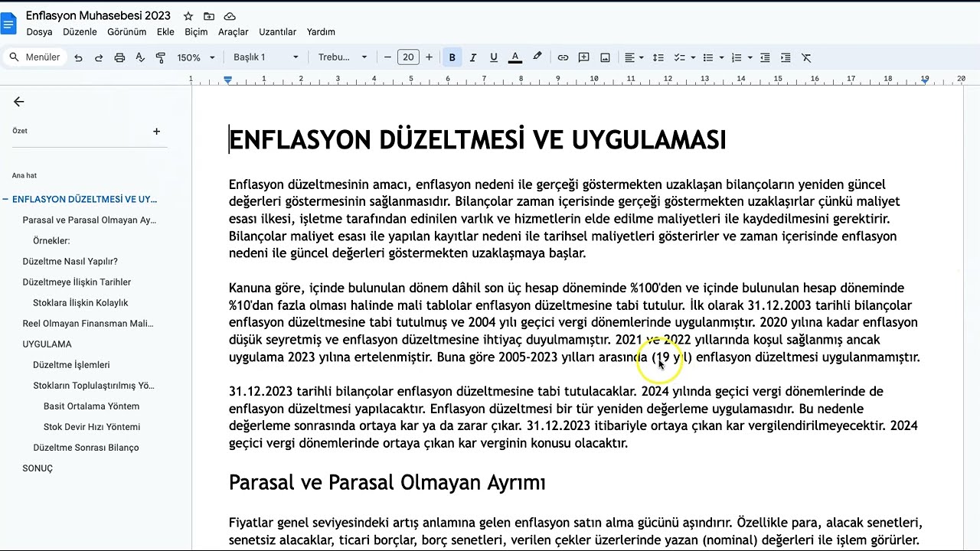Open the checklist options arrow
The image size is (980, 551).
point(693,57)
